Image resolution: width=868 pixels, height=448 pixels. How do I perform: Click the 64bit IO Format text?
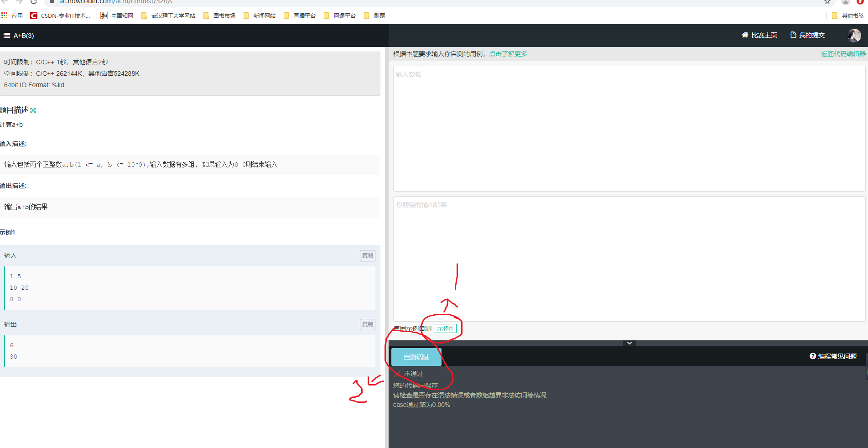[34, 85]
